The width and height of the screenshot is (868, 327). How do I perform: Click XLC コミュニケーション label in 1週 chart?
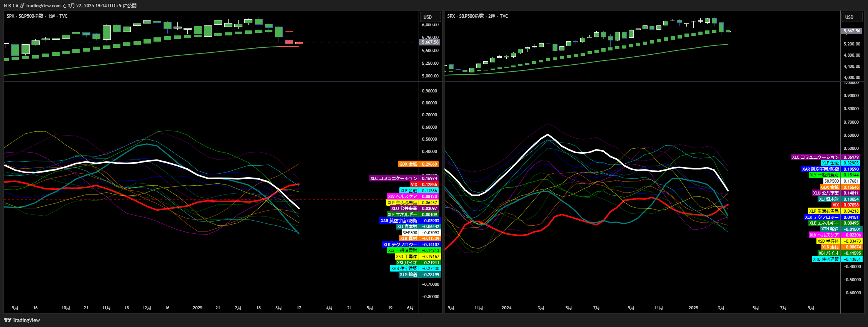[x=394, y=178]
